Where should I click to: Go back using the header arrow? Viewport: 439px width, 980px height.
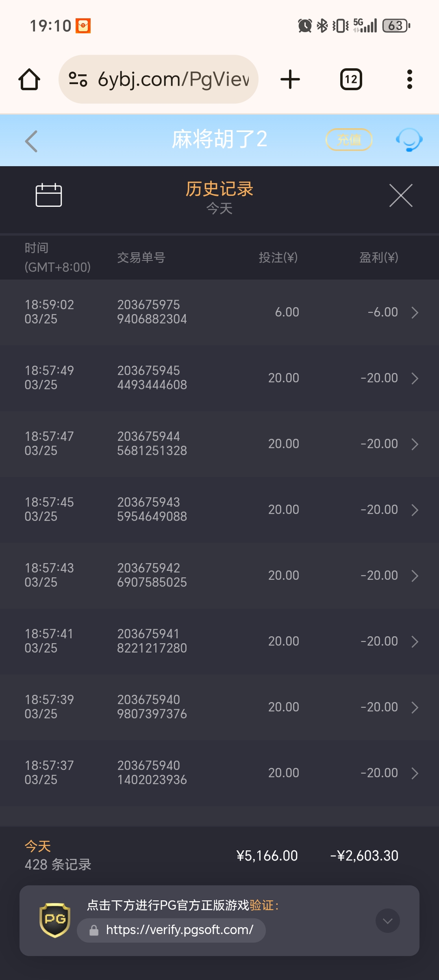(31, 141)
